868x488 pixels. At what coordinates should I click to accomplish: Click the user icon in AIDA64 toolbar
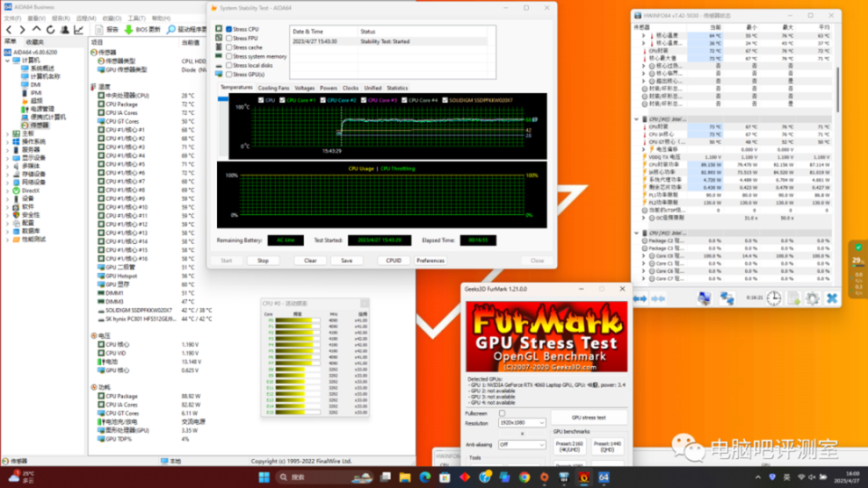tap(64, 30)
